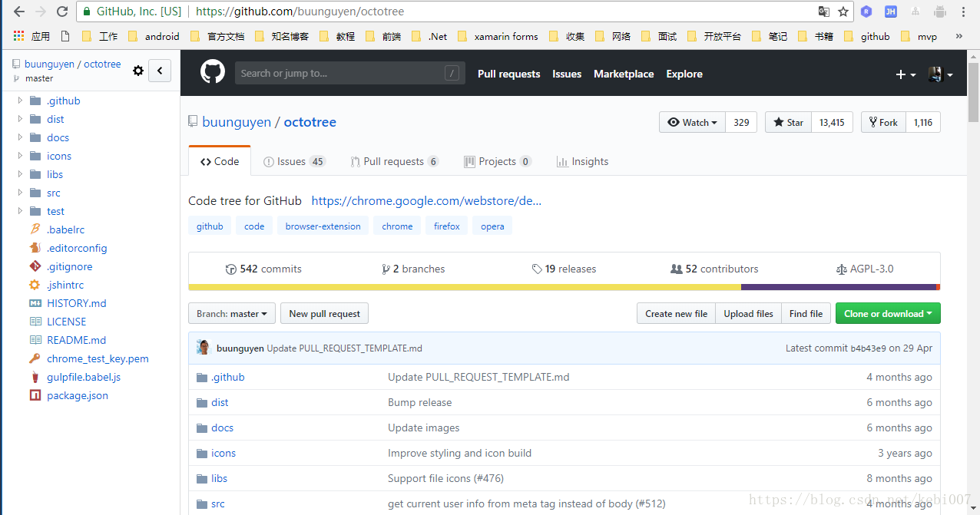
Task: Click the yellow JavaScript language bar
Action: point(465,287)
